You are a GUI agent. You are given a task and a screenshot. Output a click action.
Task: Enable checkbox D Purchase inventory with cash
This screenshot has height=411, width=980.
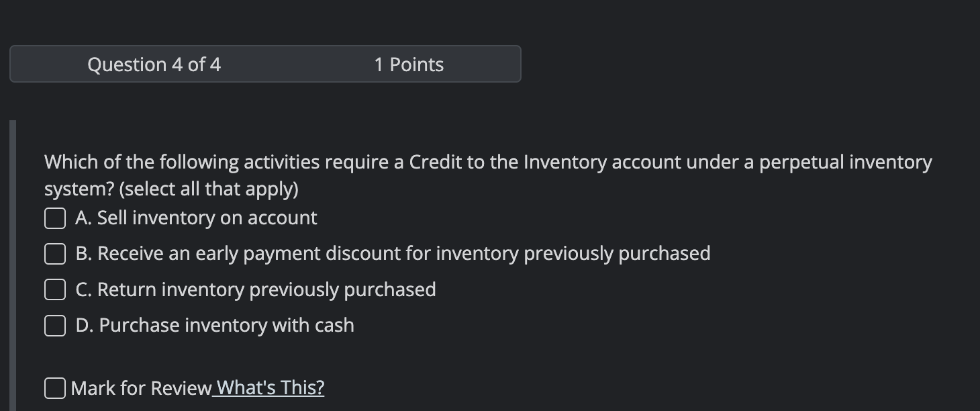[55, 326]
